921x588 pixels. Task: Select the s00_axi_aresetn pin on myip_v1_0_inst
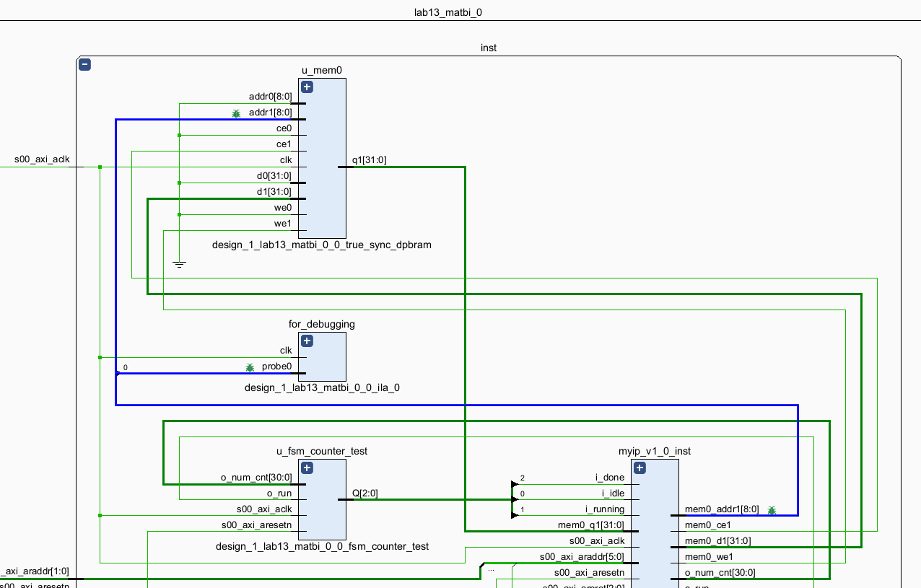(x=590, y=573)
